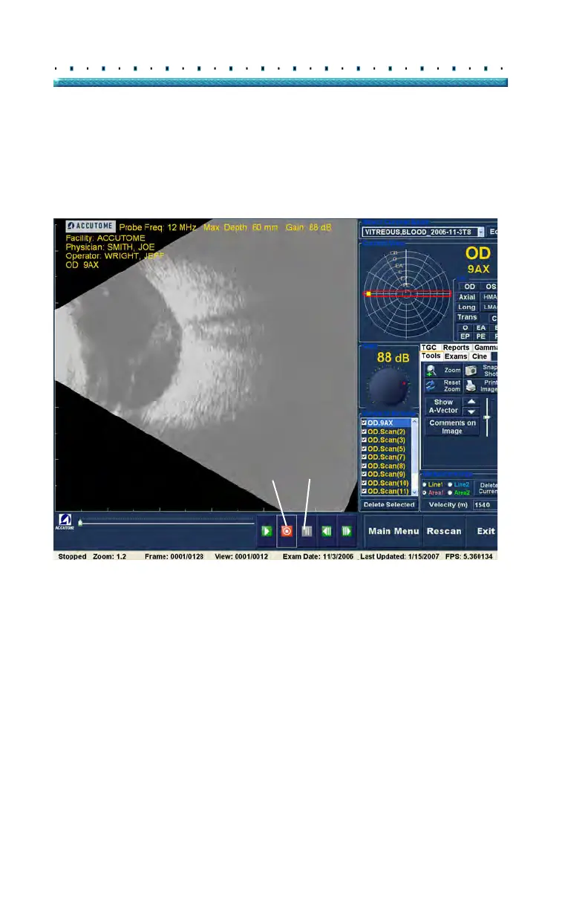588x909 pixels.
Task: Click the Velocity input field 1540
Action: (485, 505)
